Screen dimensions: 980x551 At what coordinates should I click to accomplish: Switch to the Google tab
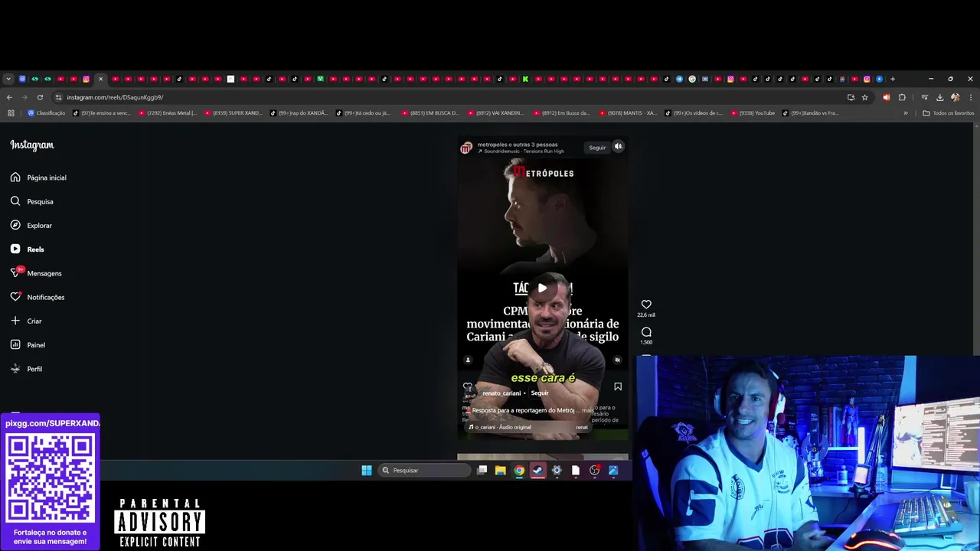pyautogui.click(x=692, y=79)
